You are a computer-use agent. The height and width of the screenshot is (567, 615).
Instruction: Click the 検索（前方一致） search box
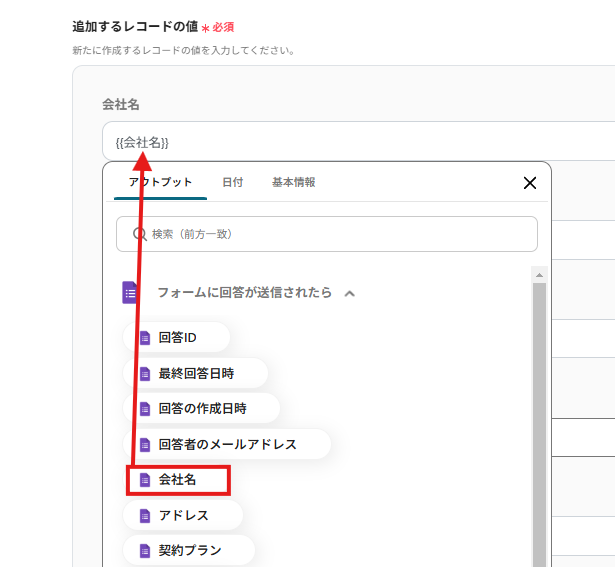(327, 234)
